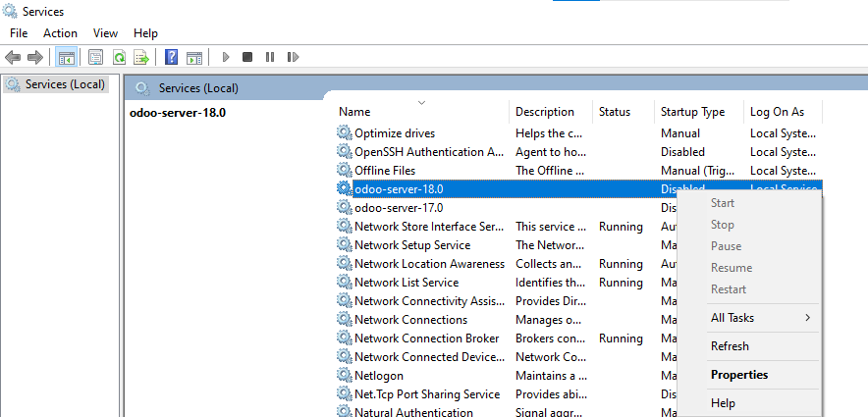Click the Export List toolbar icon
Screen dimensions: 868x417
(141, 57)
